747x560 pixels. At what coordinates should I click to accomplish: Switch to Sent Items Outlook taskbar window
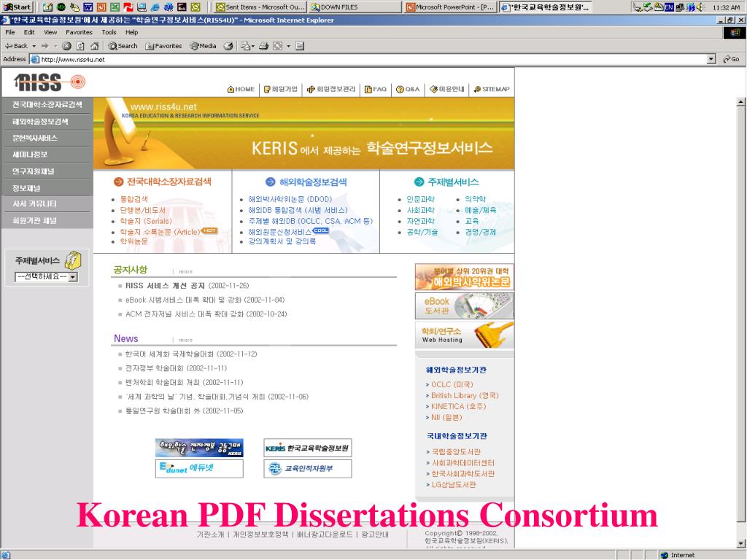coord(260,7)
